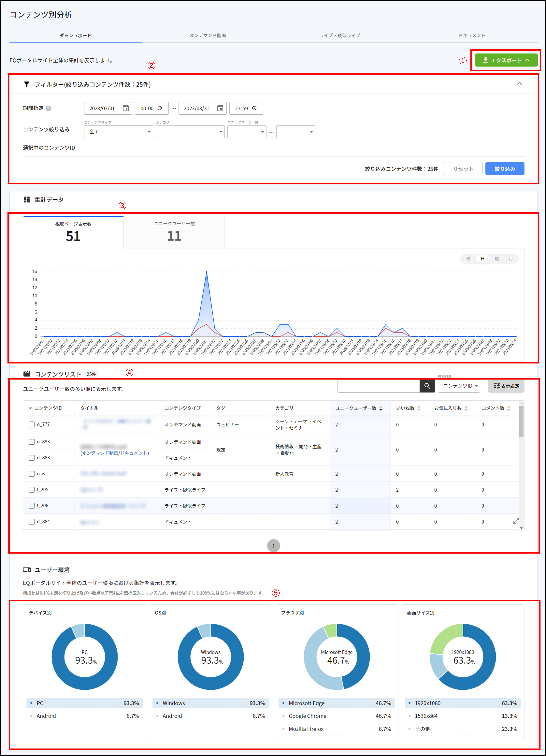
Task: Select Windows legend row 93.3%
Action: [x=210, y=703]
